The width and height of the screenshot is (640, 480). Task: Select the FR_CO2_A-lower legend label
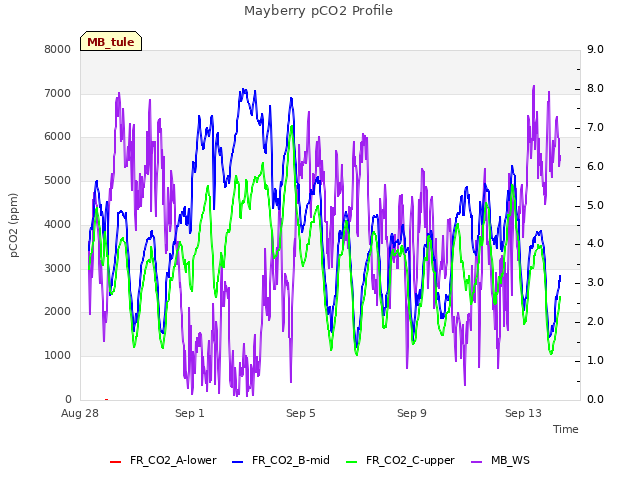[173, 460]
